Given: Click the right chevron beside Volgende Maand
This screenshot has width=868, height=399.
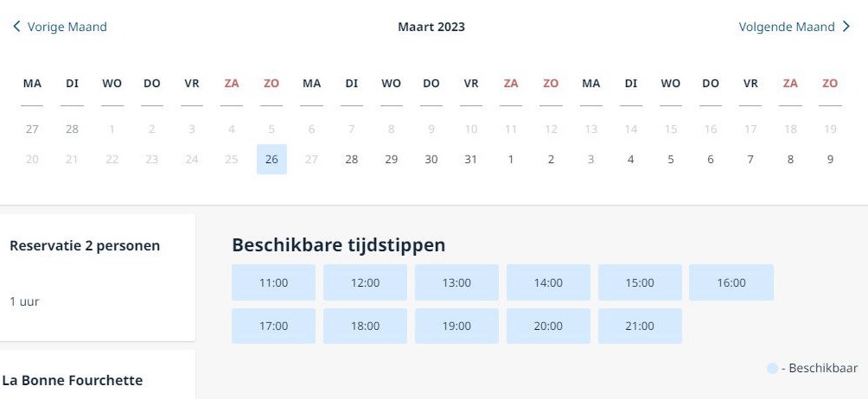Looking at the screenshot, I should tap(846, 27).
